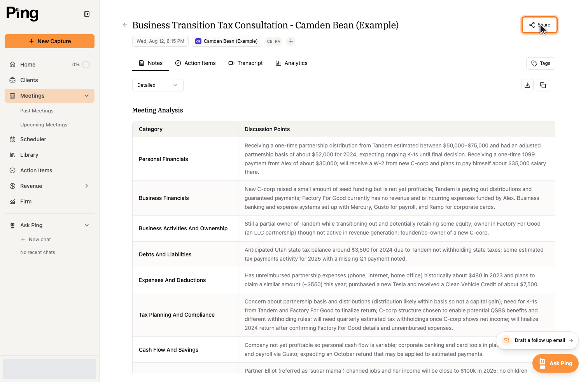
Task: Switch to the Action Items tab
Action: coord(195,63)
